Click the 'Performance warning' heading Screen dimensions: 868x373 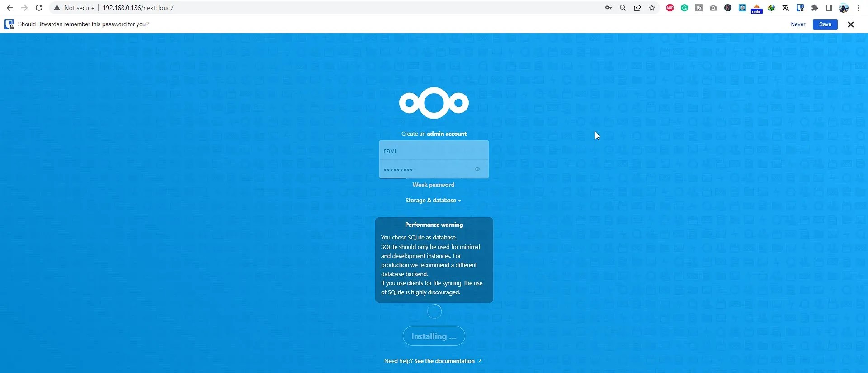pos(434,225)
